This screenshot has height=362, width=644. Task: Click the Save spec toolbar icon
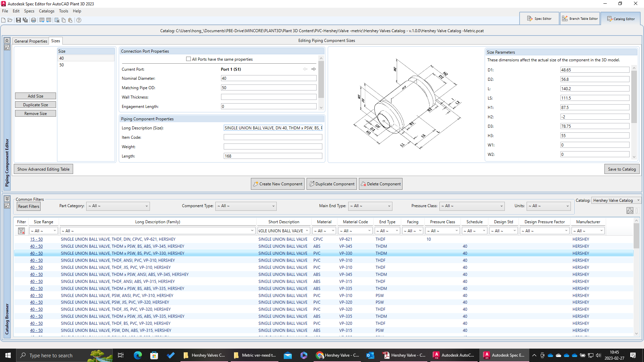(x=18, y=20)
